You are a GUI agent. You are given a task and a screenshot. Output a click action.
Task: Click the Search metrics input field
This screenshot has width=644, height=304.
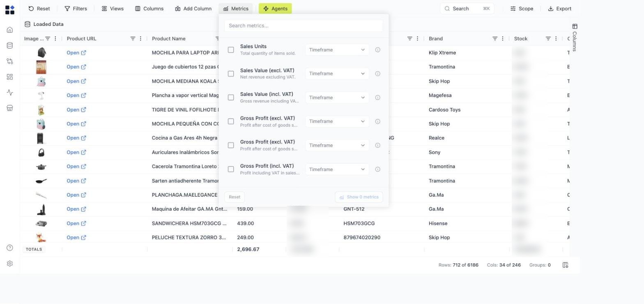pyautogui.click(x=304, y=26)
